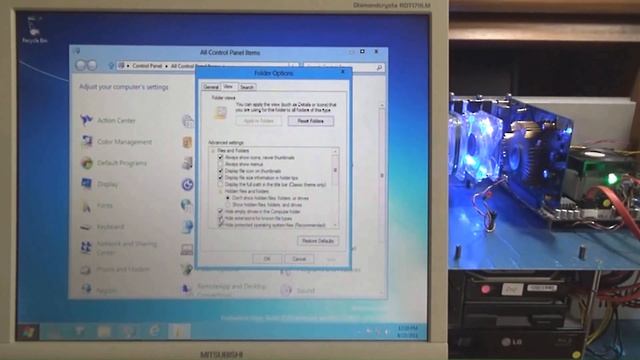This screenshot has width=640, height=360.
Task: Select the highlighted Control Panel taskbar button
Action: tap(178, 331)
